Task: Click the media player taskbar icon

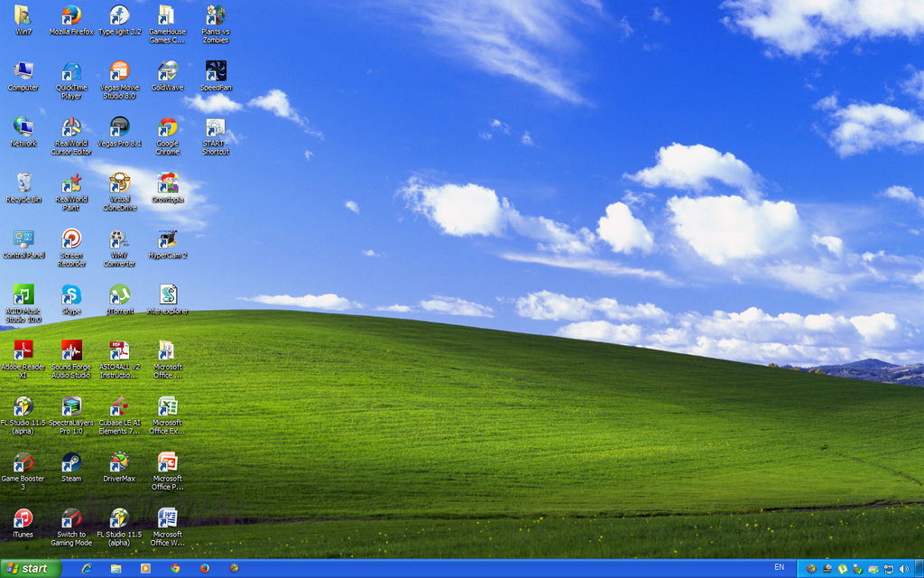Action: pos(145,569)
